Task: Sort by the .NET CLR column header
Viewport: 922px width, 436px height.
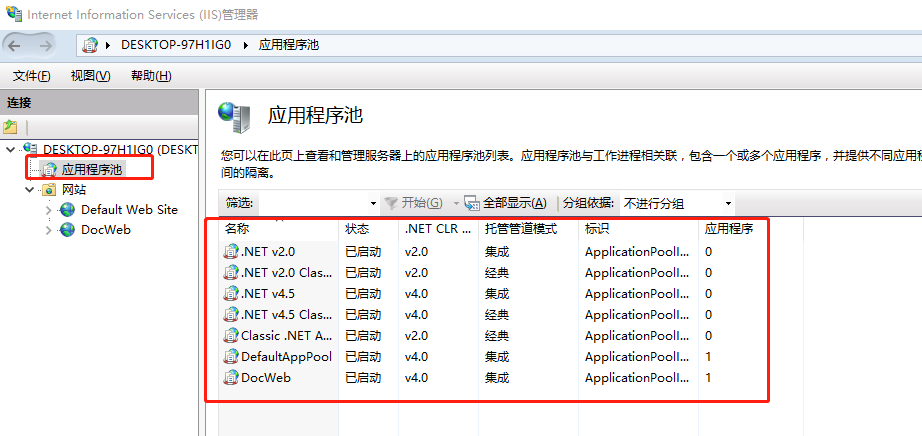Action: 439,229
